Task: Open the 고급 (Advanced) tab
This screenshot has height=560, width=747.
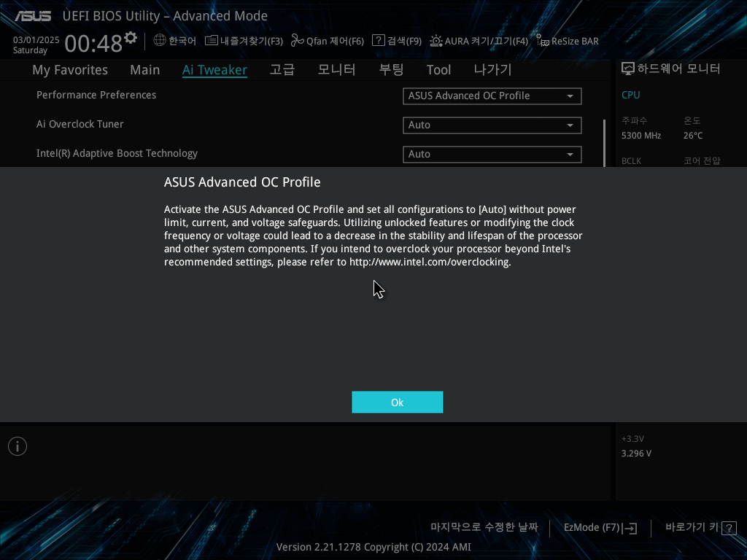Action: coord(282,69)
